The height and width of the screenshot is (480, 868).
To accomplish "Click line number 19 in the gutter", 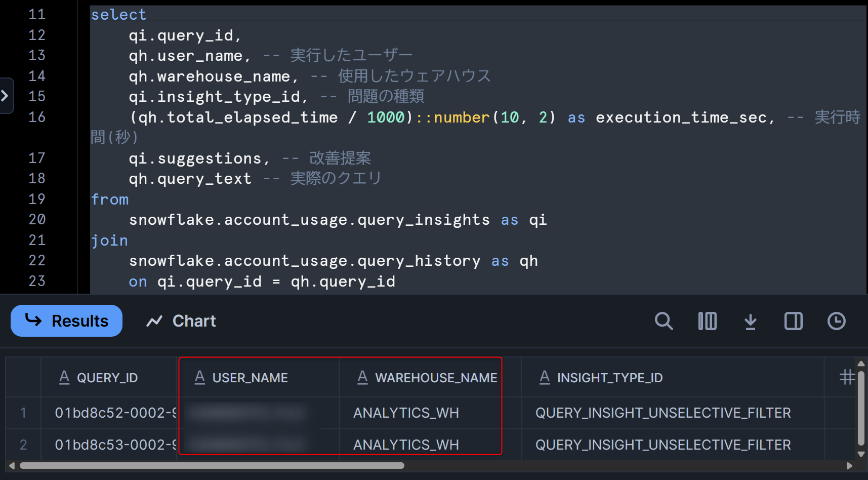I will click(x=37, y=199).
